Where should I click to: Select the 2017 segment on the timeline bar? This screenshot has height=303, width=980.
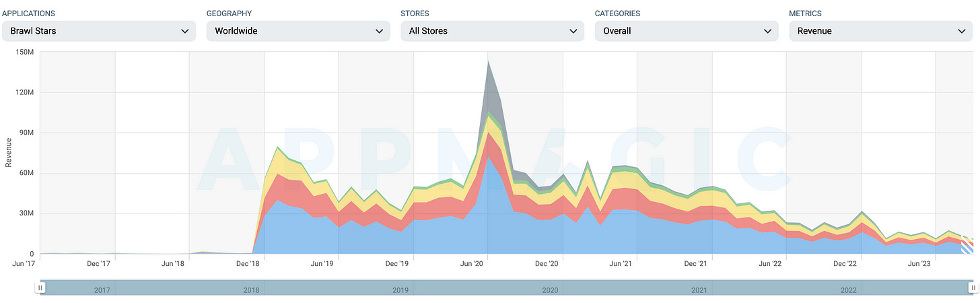(102, 290)
